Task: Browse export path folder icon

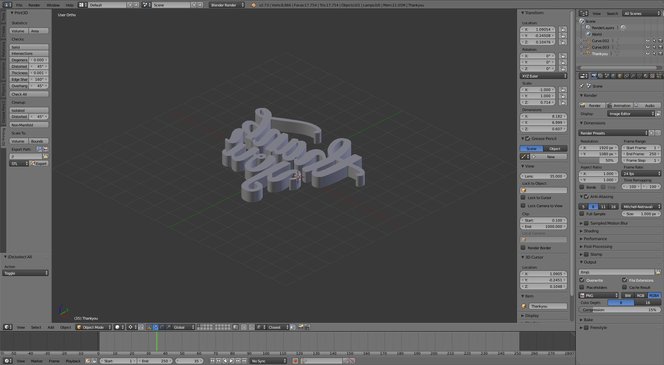Action: point(45,156)
